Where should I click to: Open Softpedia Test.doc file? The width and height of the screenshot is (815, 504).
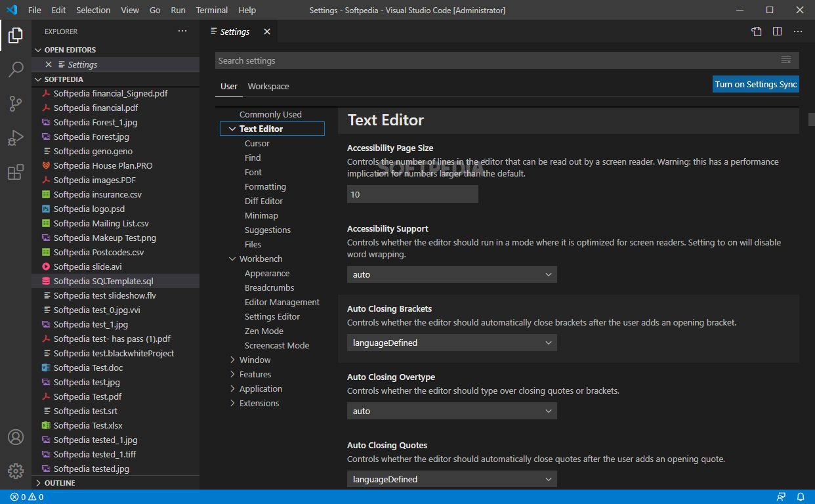coord(88,367)
